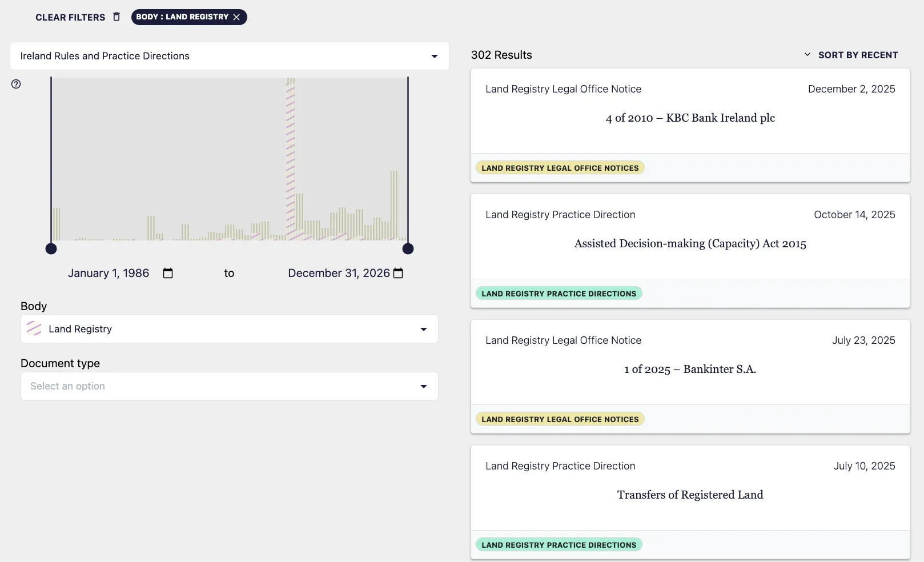The image size is (924, 562).
Task: Click the Sort by Recent button
Action: [x=858, y=55]
